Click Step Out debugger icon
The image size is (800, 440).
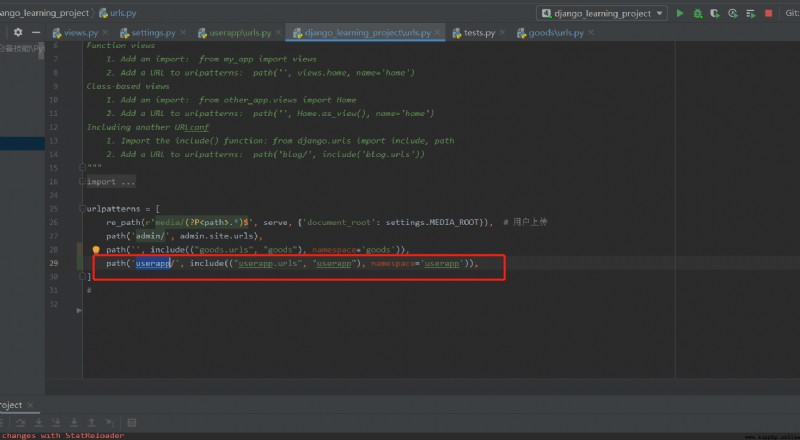tap(92, 423)
